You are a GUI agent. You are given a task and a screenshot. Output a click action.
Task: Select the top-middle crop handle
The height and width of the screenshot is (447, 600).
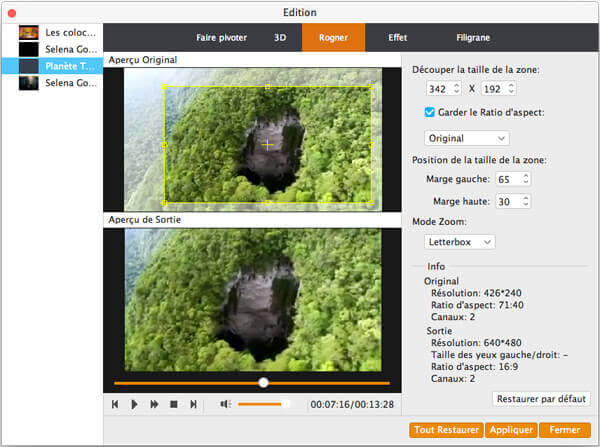(267, 87)
